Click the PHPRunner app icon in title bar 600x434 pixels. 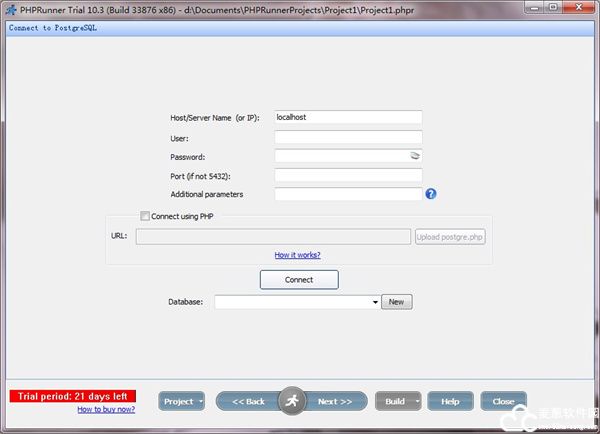coord(11,10)
